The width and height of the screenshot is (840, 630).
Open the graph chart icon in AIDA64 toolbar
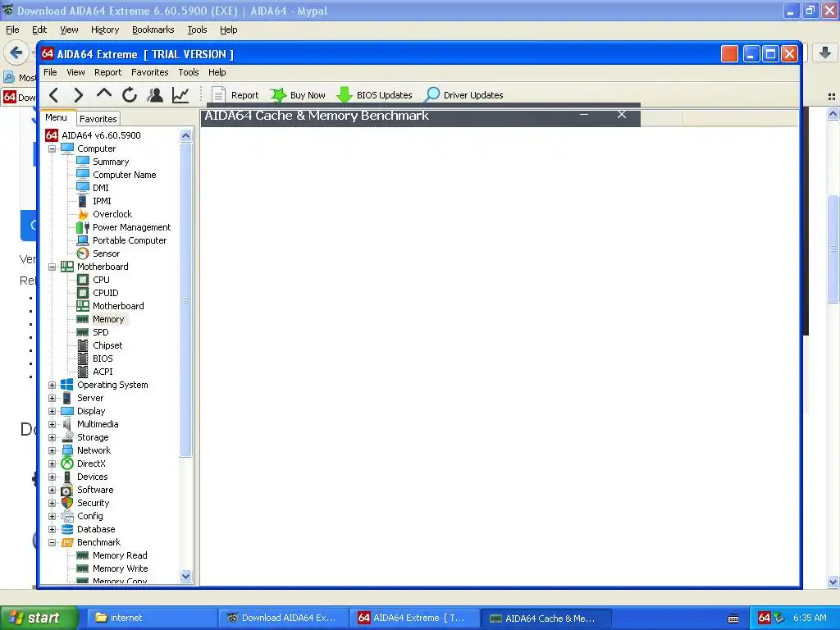tap(180, 95)
